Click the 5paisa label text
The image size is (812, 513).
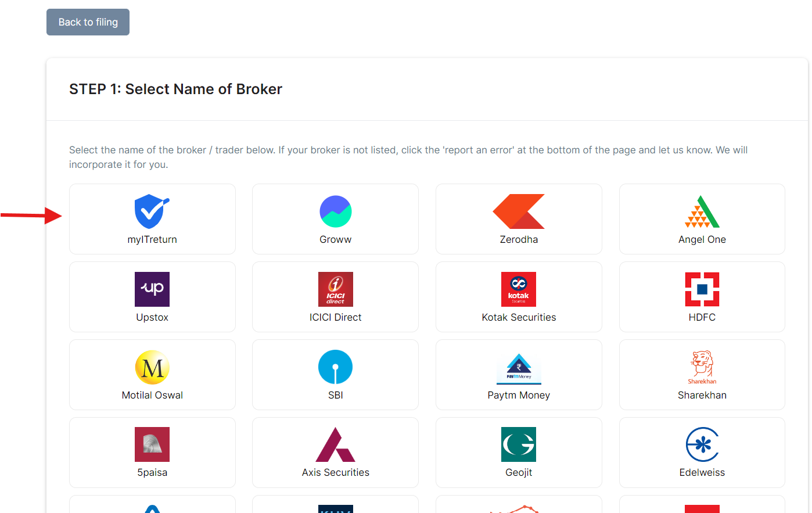(x=152, y=472)
